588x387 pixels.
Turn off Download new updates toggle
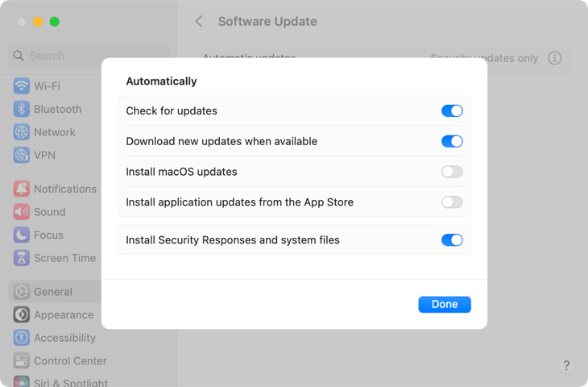452,142
